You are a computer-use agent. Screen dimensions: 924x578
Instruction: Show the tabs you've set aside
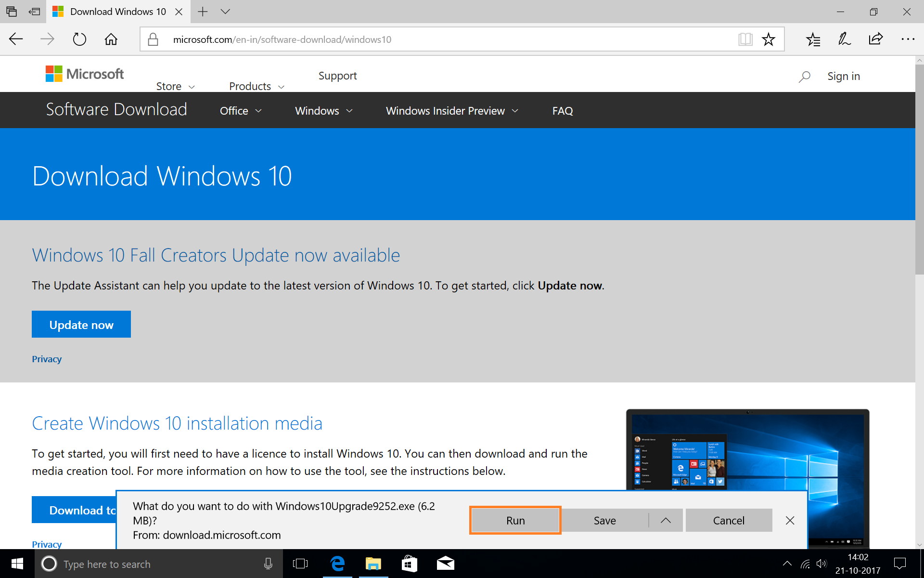coord(12,12)
